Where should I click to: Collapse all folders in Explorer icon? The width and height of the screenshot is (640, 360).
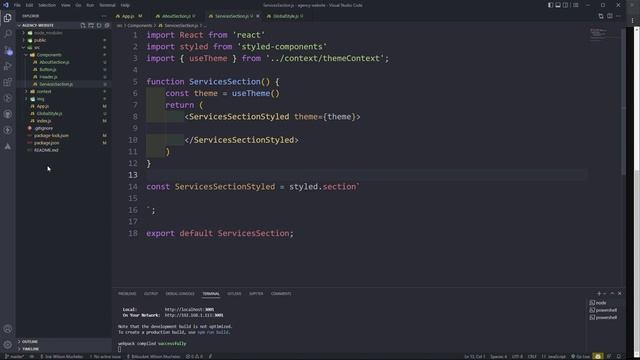(x=107, y=25)
